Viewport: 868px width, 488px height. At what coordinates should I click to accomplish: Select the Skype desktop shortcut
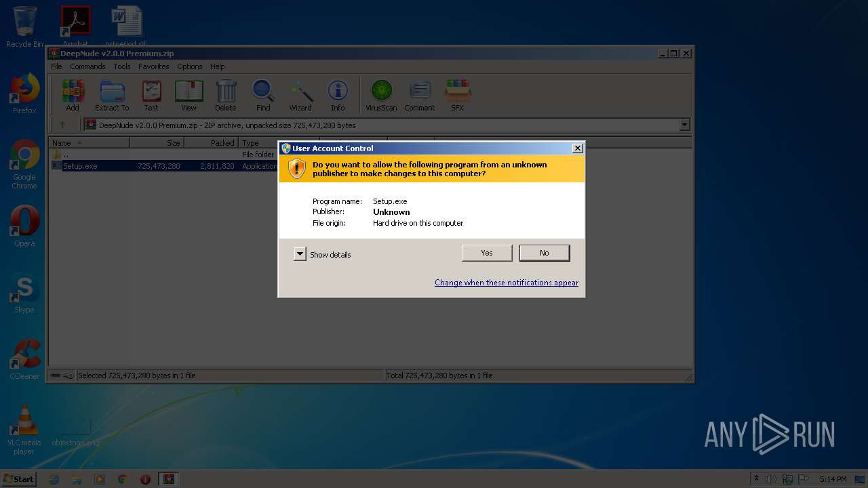click(x=24, y=293)
